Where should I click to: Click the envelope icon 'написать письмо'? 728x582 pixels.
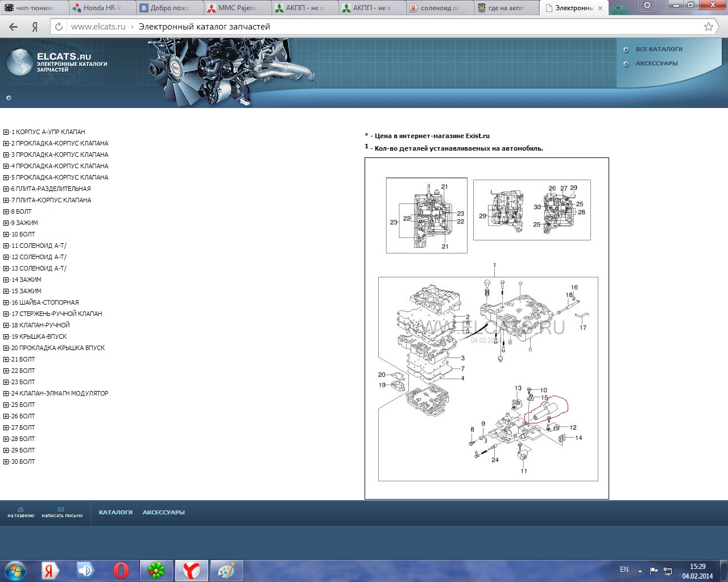(x=61, y=510)
